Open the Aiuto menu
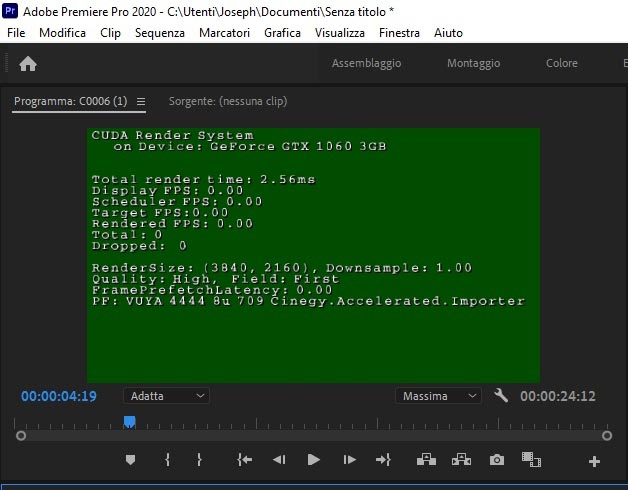The height and width of the screenshot is (490, 628). coord(449,33)
